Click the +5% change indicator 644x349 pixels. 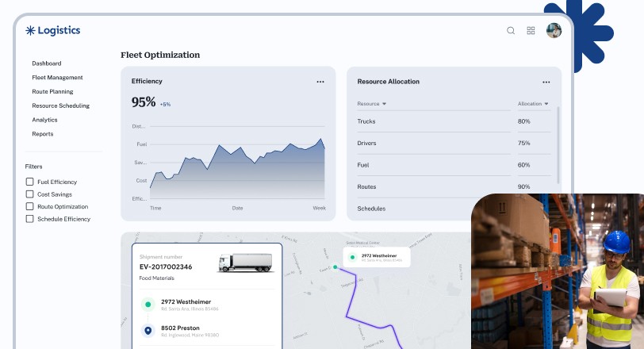pos(165,104)
